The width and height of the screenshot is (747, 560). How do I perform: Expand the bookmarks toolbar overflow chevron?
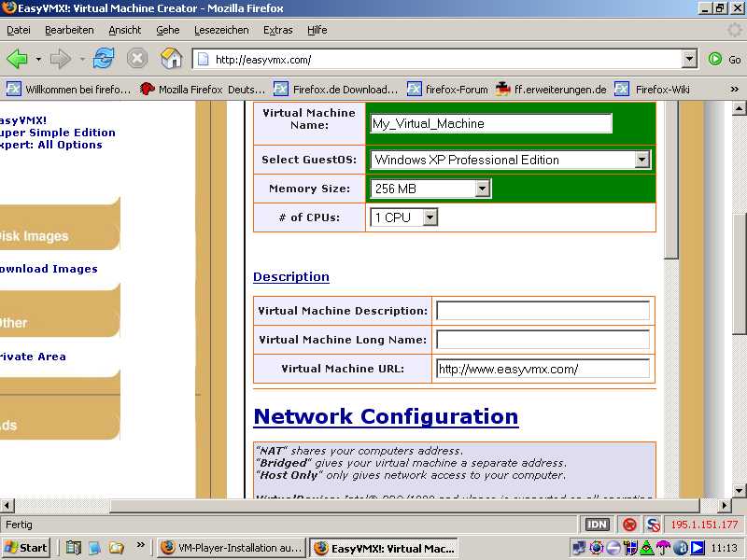click(734, 89)
